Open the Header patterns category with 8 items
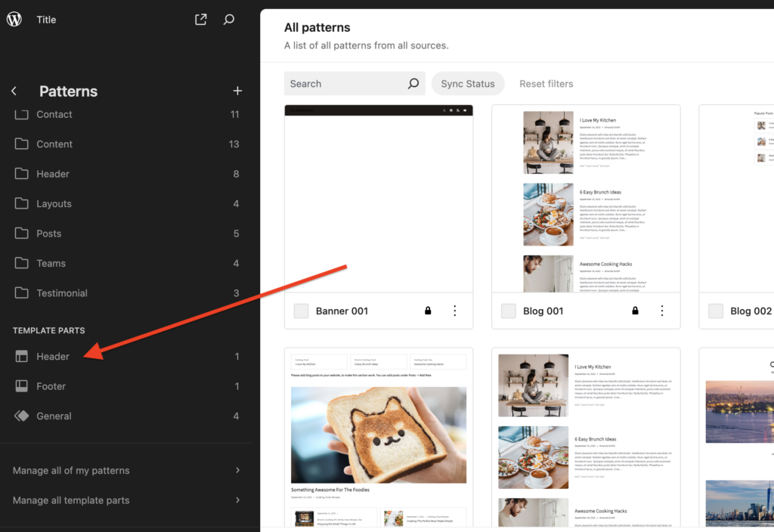The image size is (774, 532). click(x=127, y=174)
